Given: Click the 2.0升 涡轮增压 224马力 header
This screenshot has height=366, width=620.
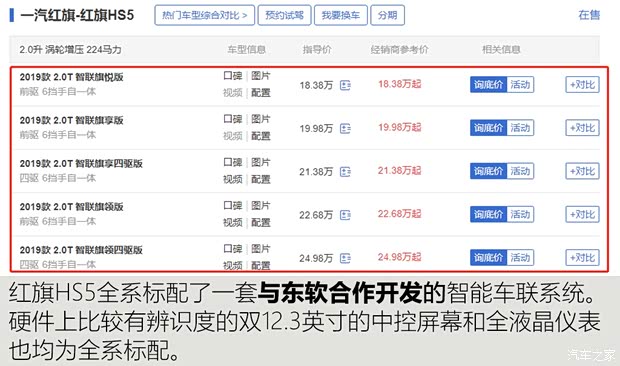Looking at the screenshot, I should tap(70, 50).
